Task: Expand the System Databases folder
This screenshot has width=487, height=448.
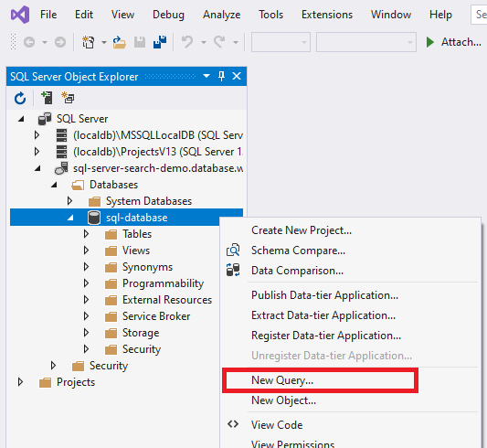Action: (69, 201)
